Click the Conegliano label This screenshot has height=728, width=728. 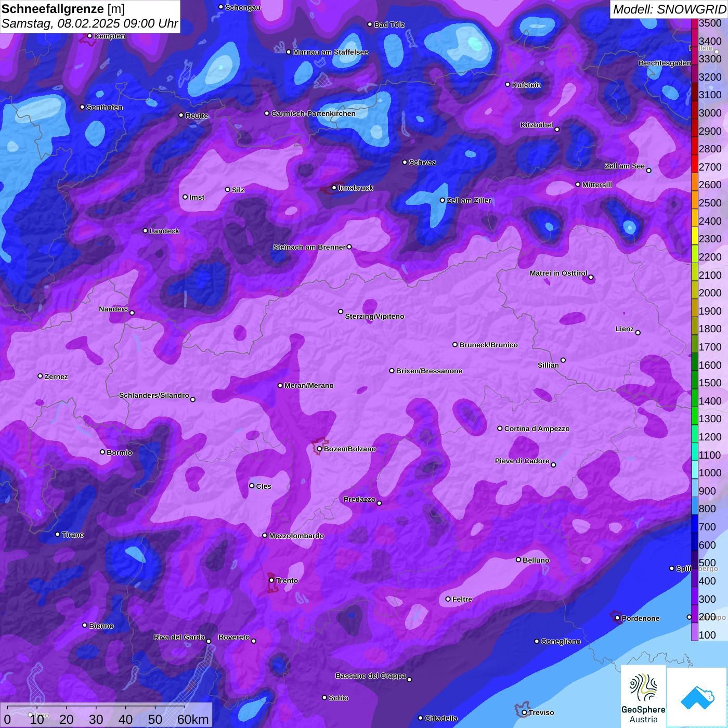pos(561,641)
